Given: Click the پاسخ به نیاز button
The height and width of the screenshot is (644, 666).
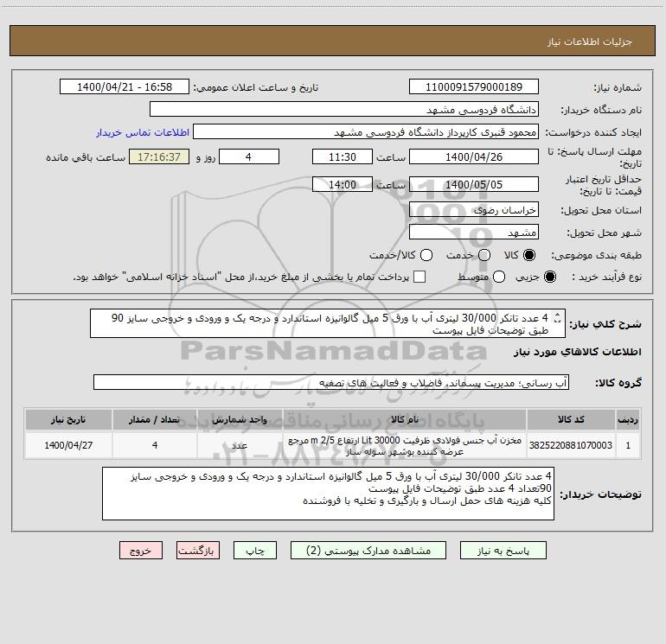Looking at the screenshot, I should (503, 551).
